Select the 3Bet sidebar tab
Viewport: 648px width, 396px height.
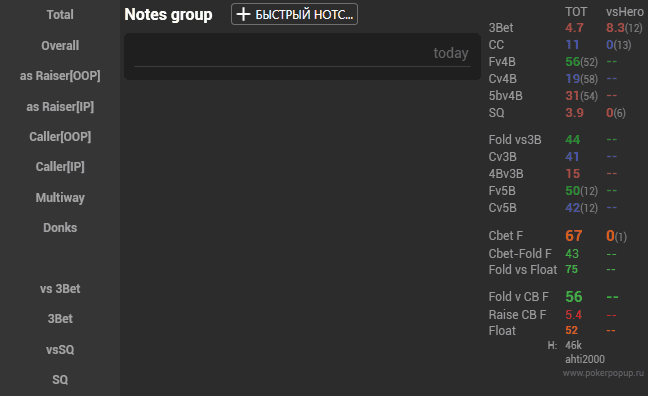coord(60,319)
